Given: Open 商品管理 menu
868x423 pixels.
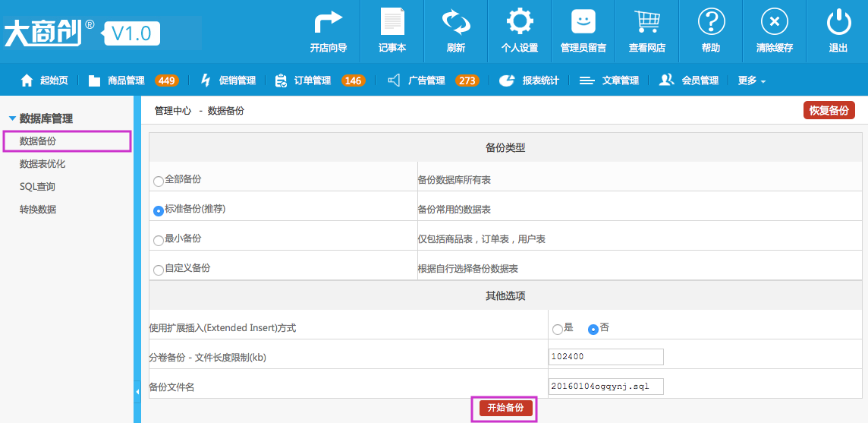Looking at the screenshot, I should point(126,81).
